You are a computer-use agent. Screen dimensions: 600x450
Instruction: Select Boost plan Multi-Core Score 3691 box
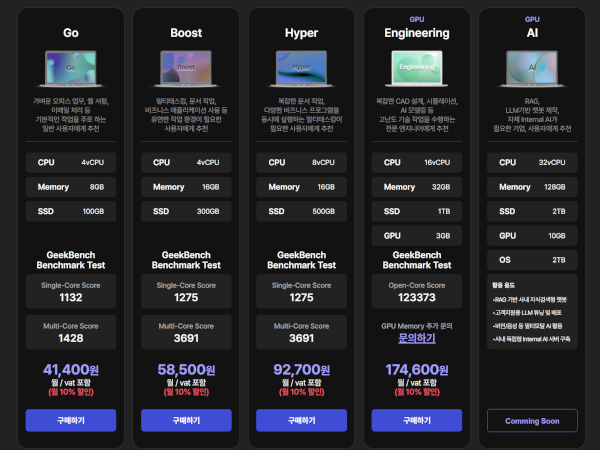pos(186,333)
